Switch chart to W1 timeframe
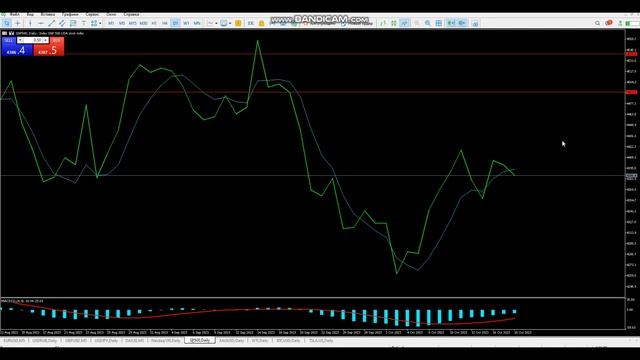Screen dimensions: 640x360 click(x=186, y=23)
